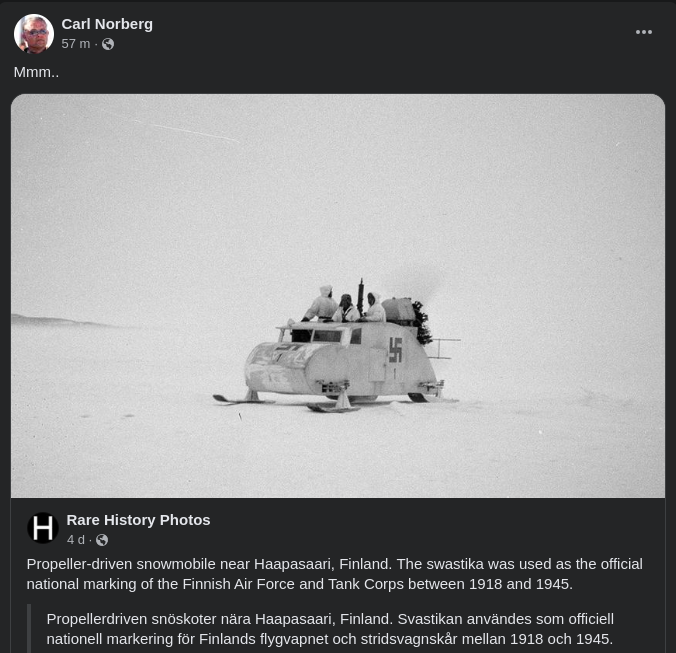Open Carl Norberg's profile name link
This screenshot has height=653, width=676.
coord(107,24)
